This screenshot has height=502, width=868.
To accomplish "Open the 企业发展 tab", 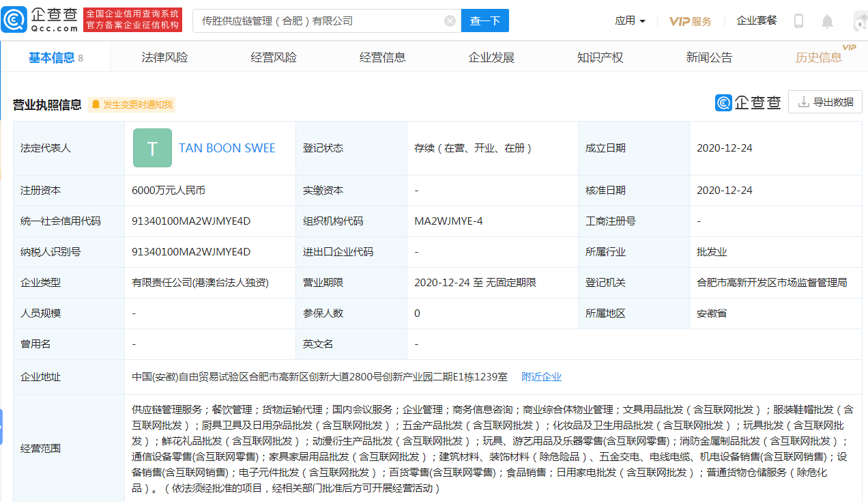I will [491, 57].
